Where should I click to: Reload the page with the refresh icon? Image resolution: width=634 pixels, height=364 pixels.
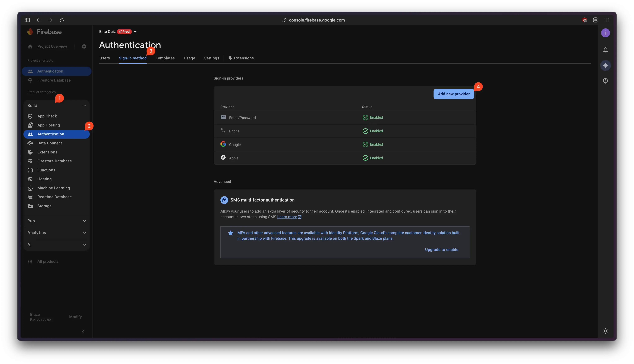pos(62,20)
